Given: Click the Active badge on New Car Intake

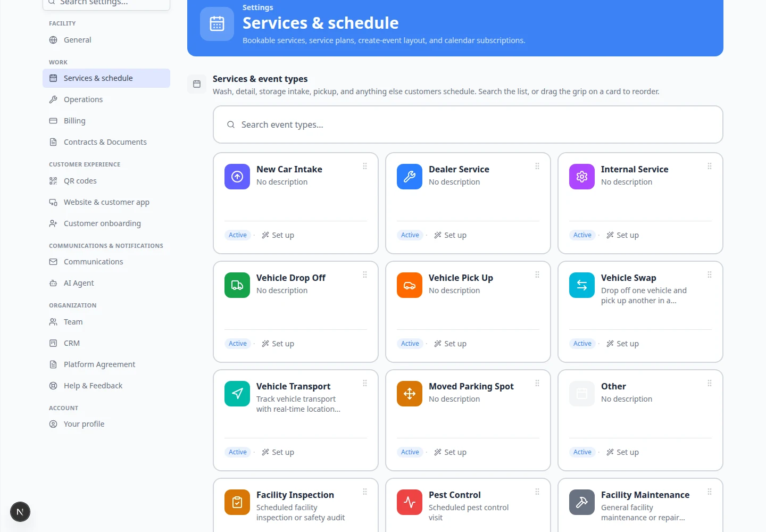Looking at the screenshot, I should (238, 235).
